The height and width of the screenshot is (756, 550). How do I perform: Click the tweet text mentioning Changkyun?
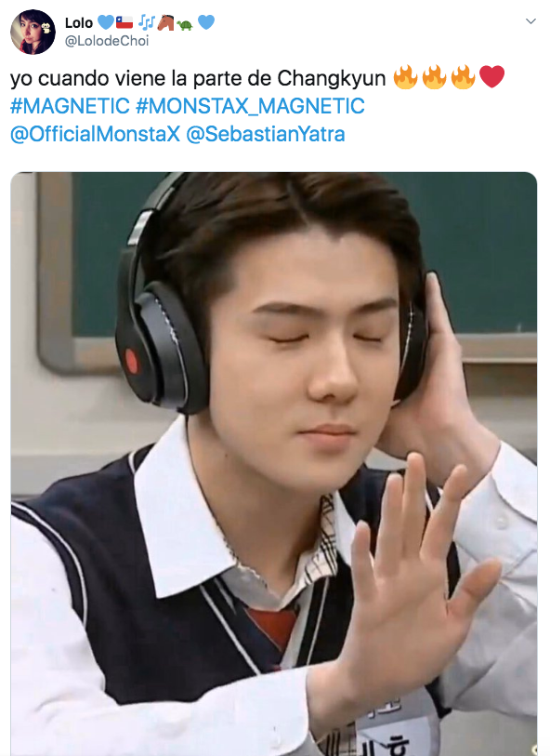198,78
